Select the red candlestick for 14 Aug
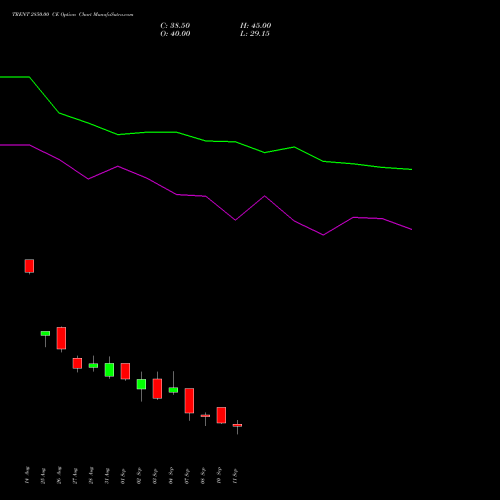This screenshot has width=500, height=500. click(x=29, y=266)
